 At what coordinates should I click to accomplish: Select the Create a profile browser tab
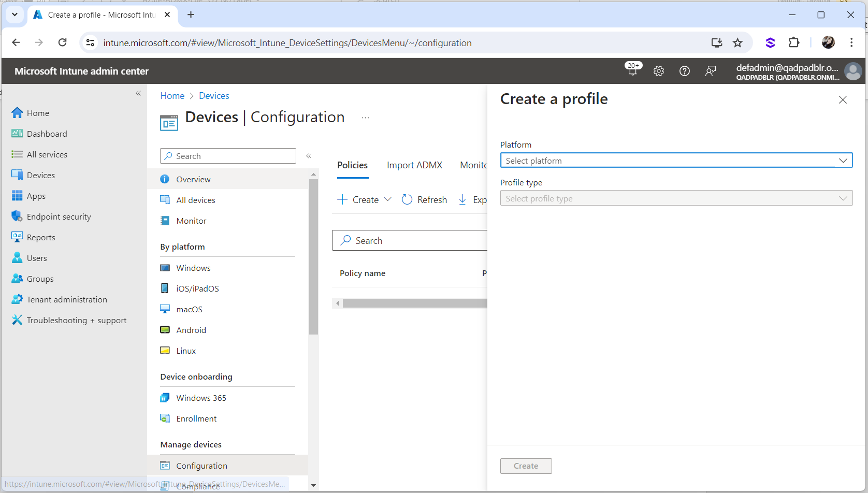coord(102,15)
